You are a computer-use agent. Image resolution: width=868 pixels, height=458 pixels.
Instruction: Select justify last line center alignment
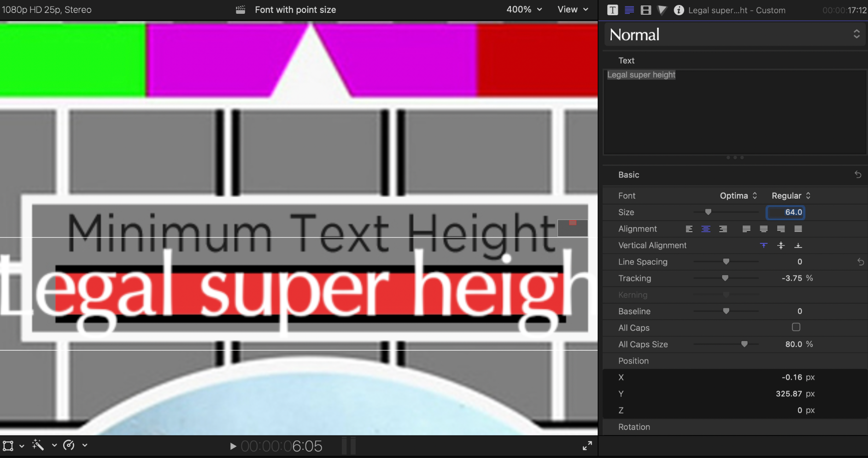click(764, 229)
